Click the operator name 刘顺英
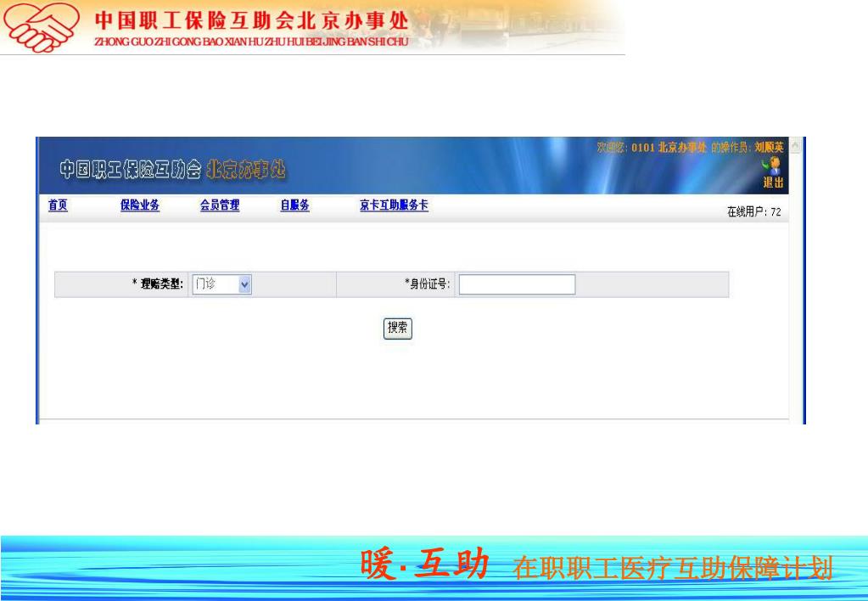The width and height of the screenshot is (868, 601). tap(769, 148)
